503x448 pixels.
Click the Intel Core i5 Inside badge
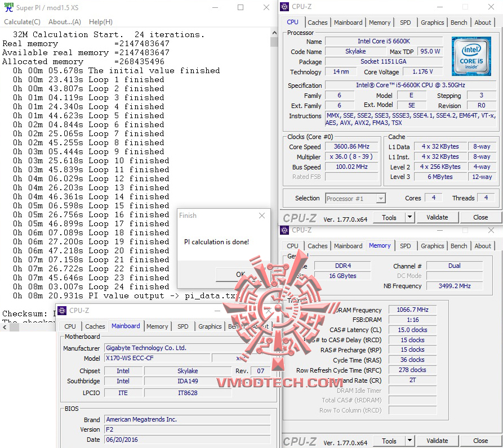(471, 56)
